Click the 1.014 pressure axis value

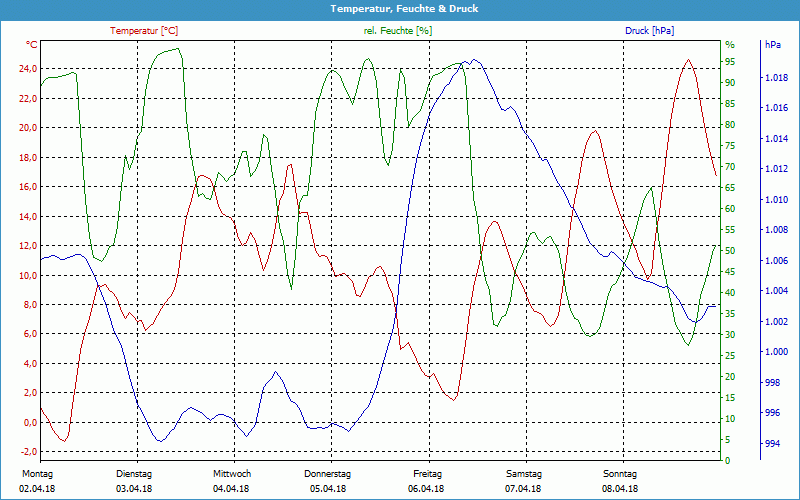(776, 139)
